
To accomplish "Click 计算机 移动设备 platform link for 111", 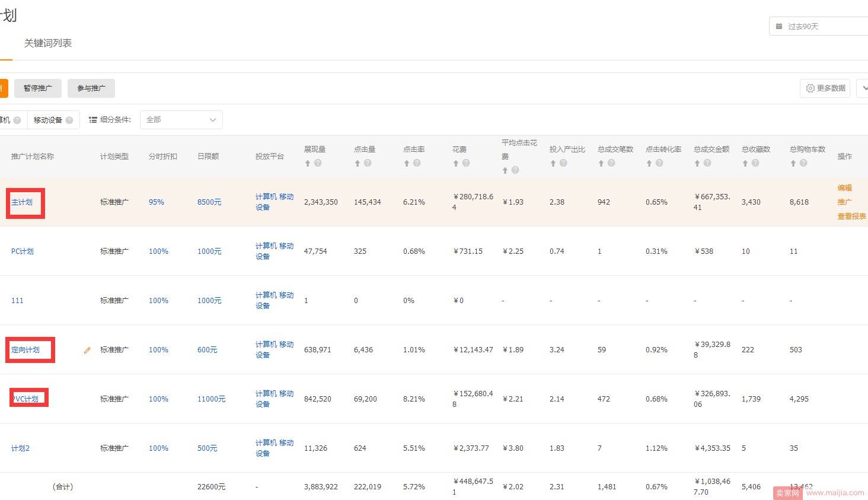I will pyautogui.click(x=275, y=301).
